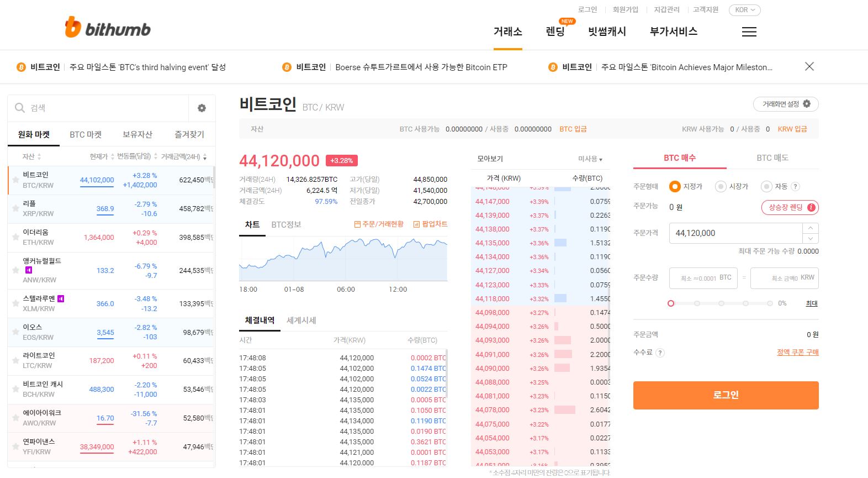Image resolution: width=868 pixels, height=478 pixels.
Task: Sort by 현재가 column
Action: click(x=102, y=157)
